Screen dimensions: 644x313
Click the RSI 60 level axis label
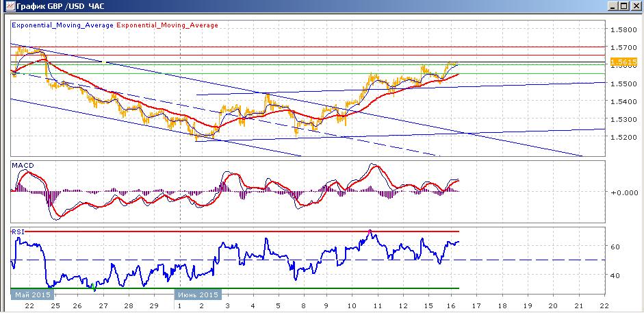[x=615, y=247]
